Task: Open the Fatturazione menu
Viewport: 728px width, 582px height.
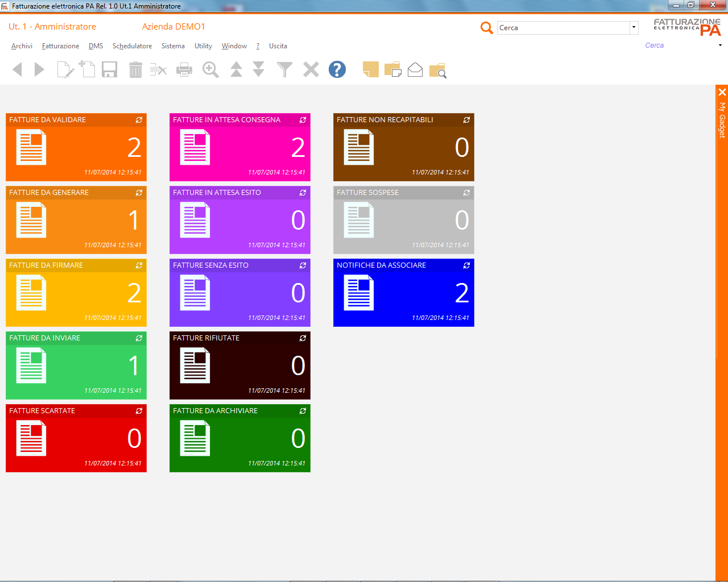Action: [60, 46]
